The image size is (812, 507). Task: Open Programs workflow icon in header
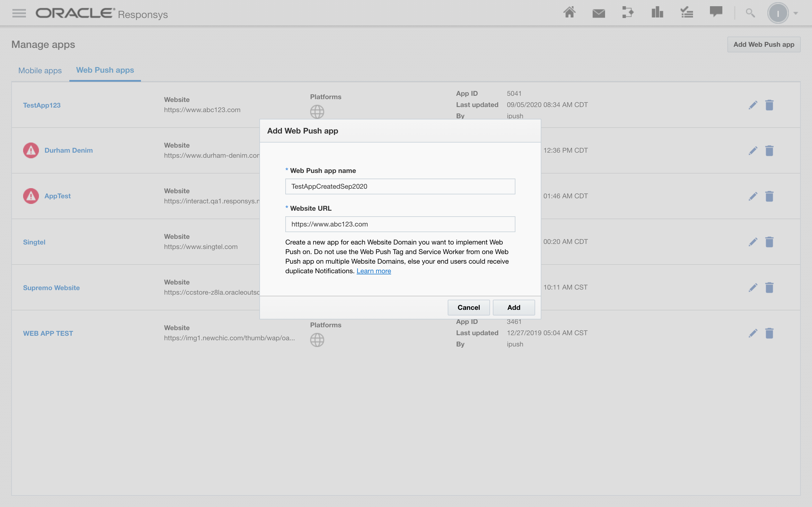coord(627,13)
